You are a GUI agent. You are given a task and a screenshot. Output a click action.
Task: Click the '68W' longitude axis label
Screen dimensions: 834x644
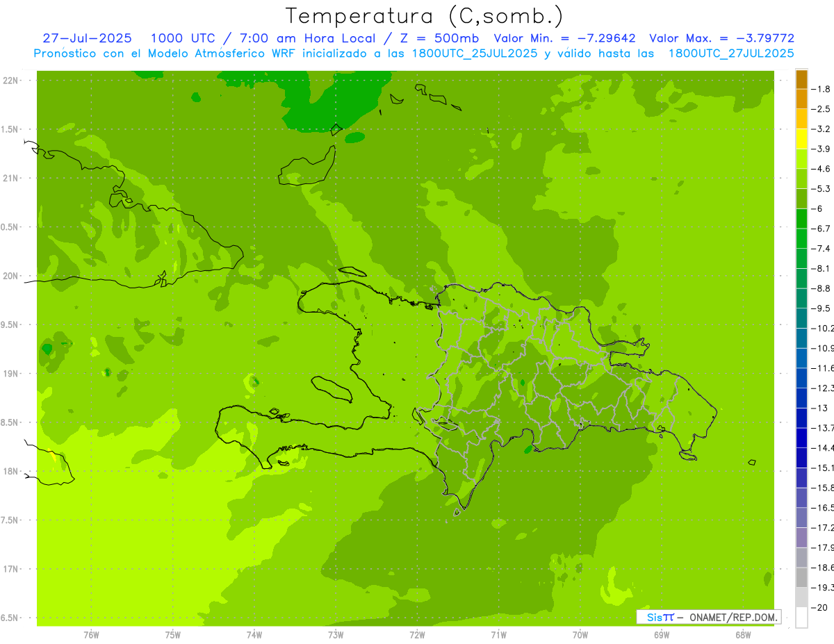(743, 636)
